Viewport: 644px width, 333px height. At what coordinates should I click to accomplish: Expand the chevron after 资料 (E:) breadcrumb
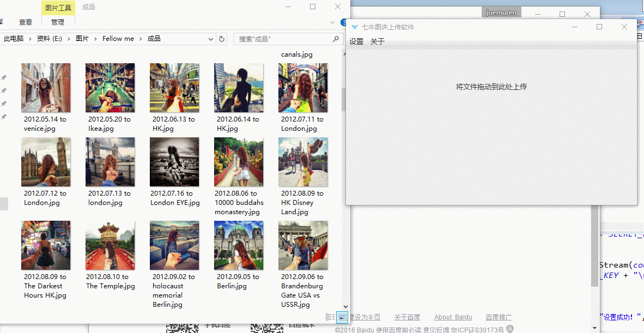click(69, 39)
